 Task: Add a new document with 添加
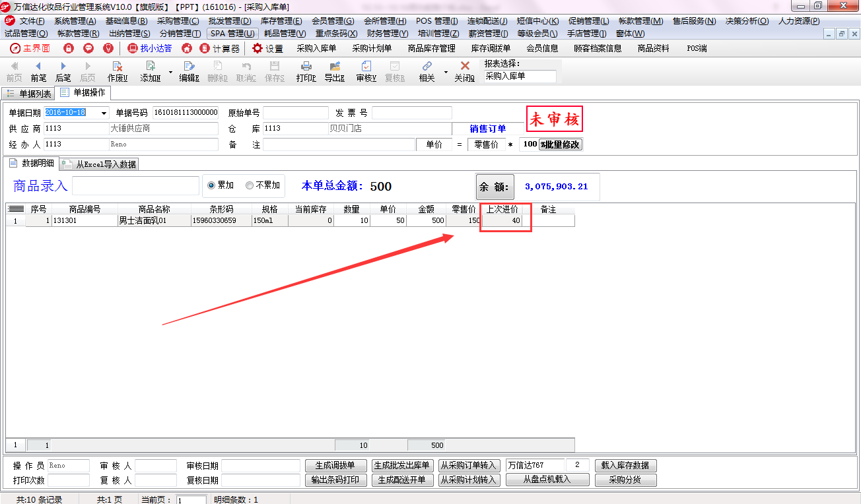151,71
